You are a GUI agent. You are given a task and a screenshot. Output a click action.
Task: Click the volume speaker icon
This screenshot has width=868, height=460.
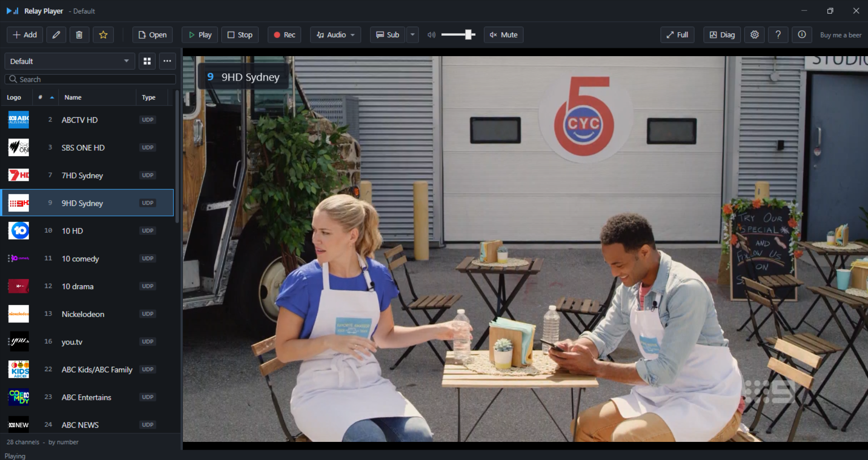[432, 35]
